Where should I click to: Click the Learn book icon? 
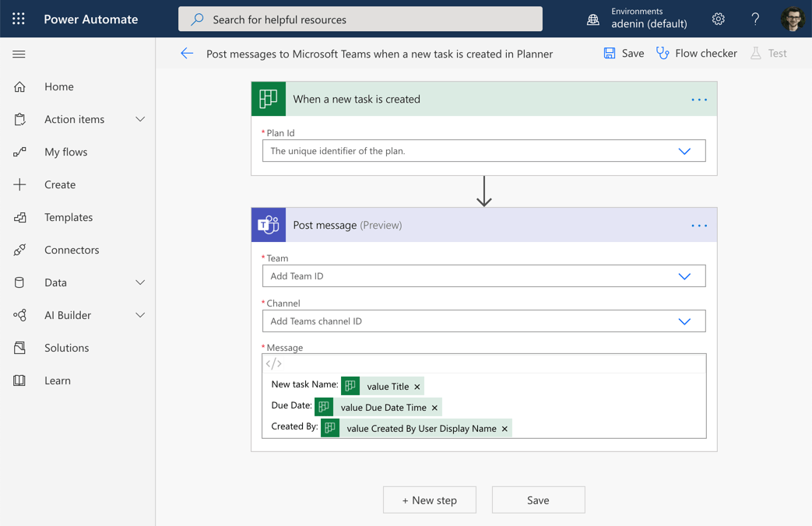(19, 380)
